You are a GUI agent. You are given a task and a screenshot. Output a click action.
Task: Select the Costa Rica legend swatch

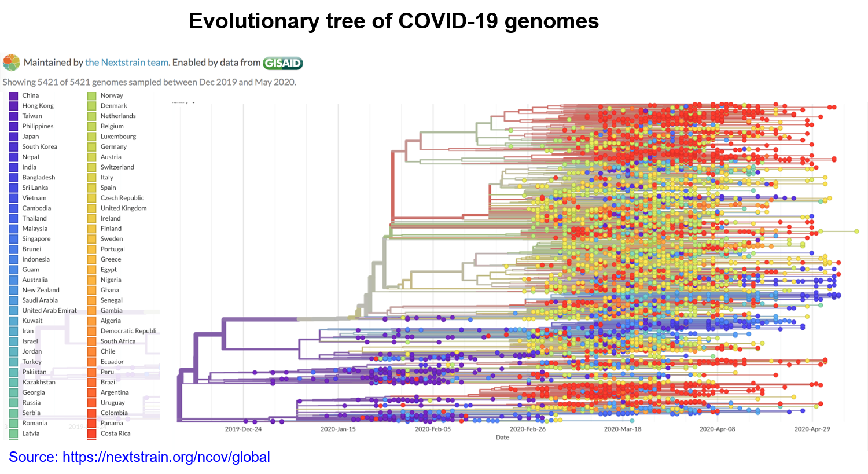click(91, 433)
